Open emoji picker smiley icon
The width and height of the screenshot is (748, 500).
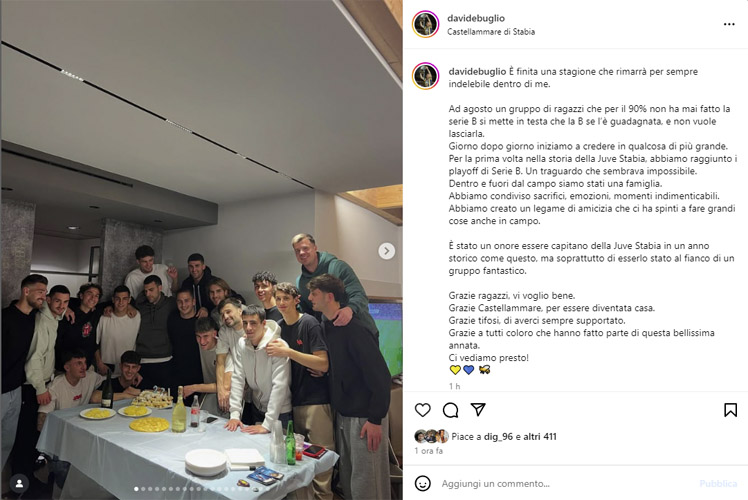click(x=423, y=483)
